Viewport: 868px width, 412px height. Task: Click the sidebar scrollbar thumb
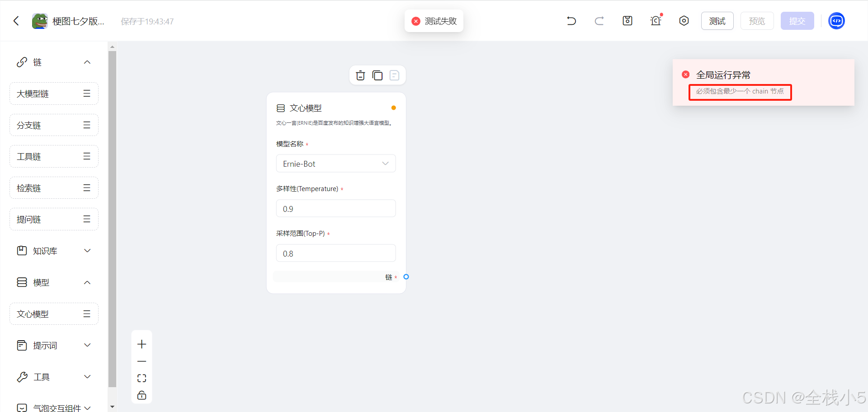[112, 219]
